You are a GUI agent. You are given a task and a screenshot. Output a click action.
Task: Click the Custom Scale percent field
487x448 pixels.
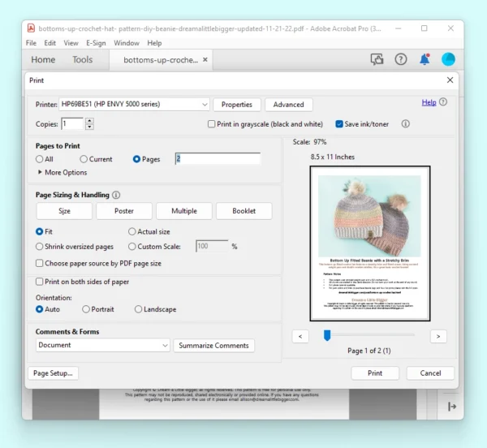pyautogui.click(x=212, y=246)
